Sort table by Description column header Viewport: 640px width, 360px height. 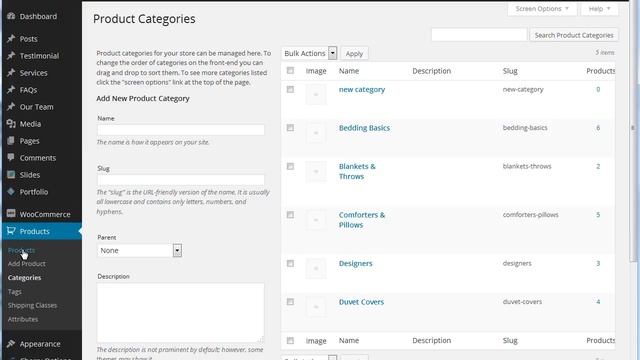431,71
